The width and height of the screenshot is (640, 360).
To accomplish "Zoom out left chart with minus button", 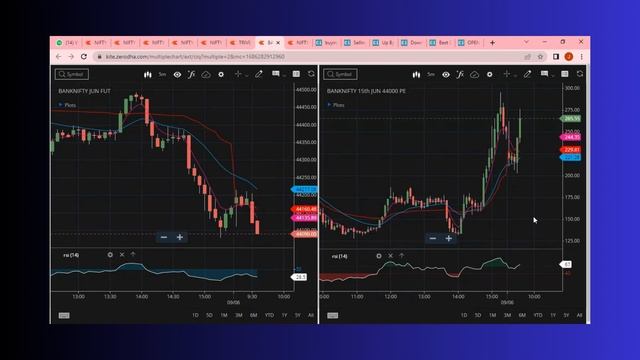I will click(164, 237).
